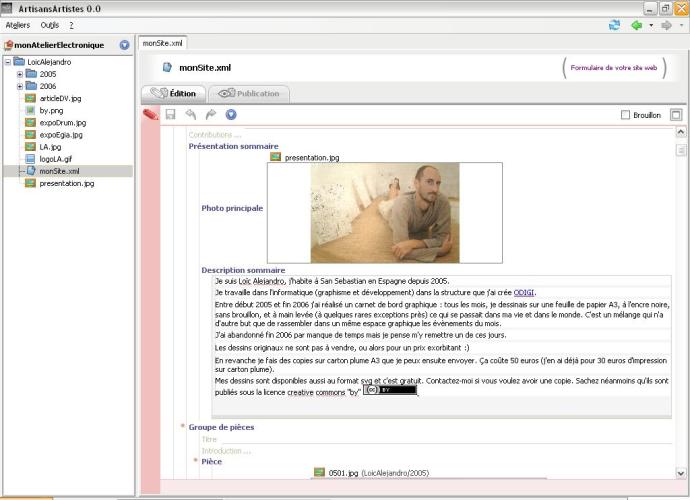Click the monAtelierElectronique workshop icon

[8, 45]
